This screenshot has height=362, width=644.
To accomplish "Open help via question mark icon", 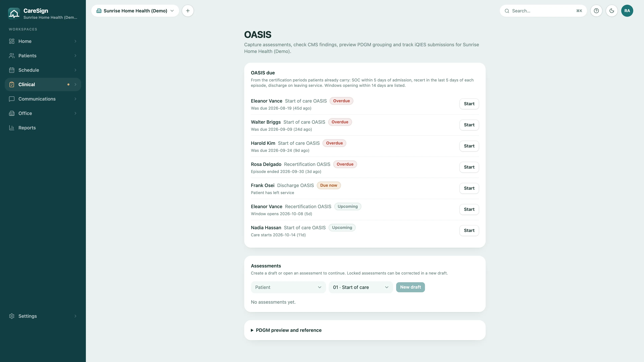I will click(x=596, y=11).
